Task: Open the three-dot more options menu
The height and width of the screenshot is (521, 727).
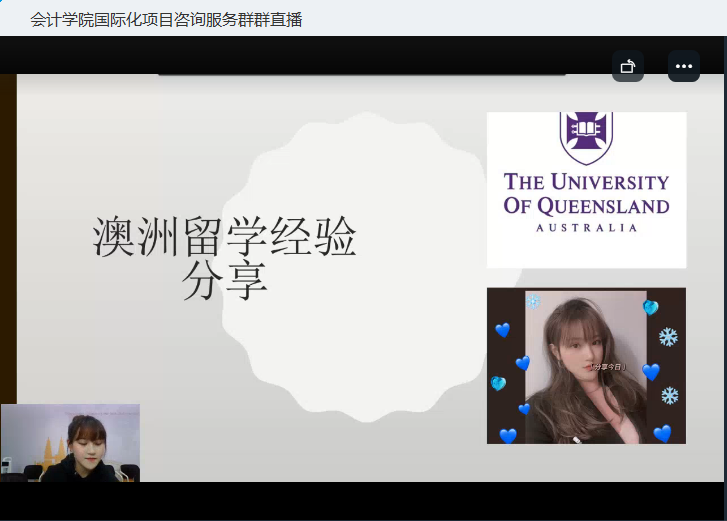Action: (684, 66)
